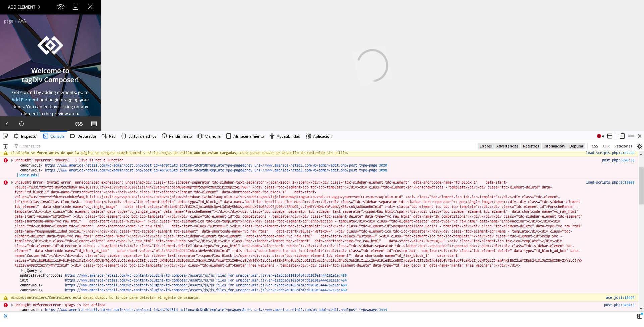Viewport: 644px width, 327px height.
Task: Save the page with the floppy disk icon
Action: (x=75, y=7)
